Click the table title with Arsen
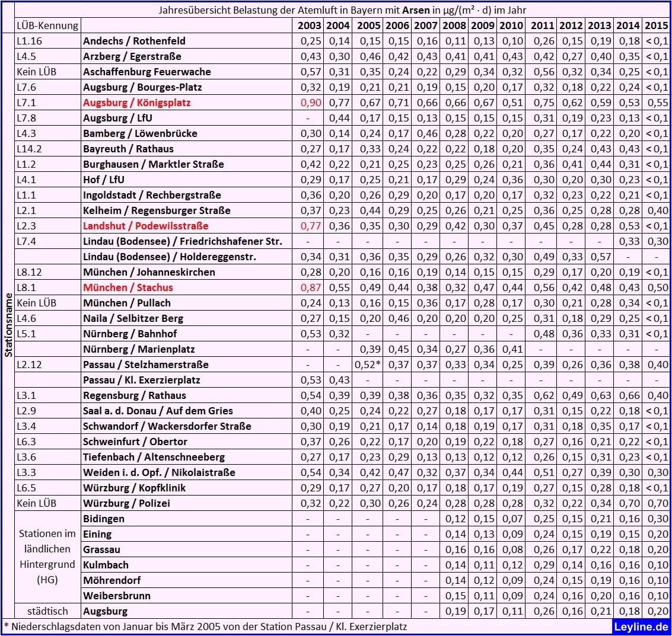The width and height of the screenshot is (672, 636). [x=342, y=10]
